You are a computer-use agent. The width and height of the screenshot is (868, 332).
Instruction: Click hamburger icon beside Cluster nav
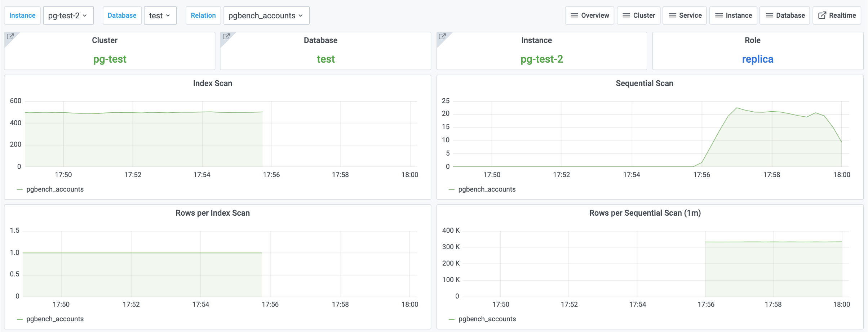[626, 15]
